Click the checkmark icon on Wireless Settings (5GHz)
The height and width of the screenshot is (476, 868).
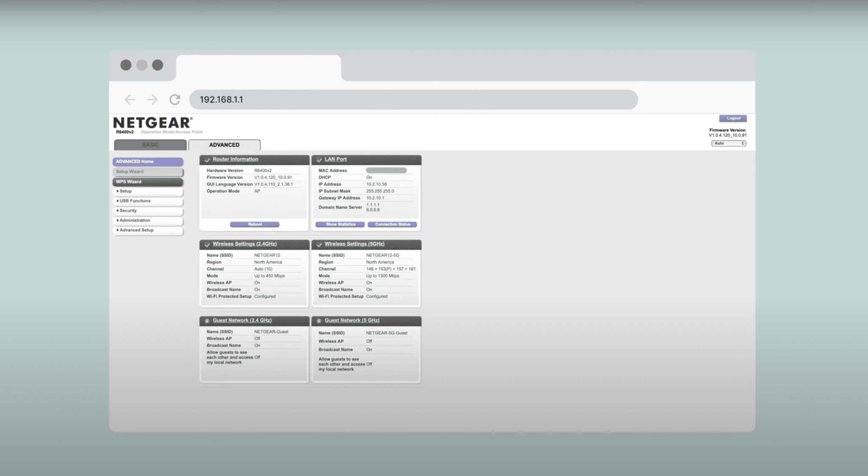click(319, 245)
